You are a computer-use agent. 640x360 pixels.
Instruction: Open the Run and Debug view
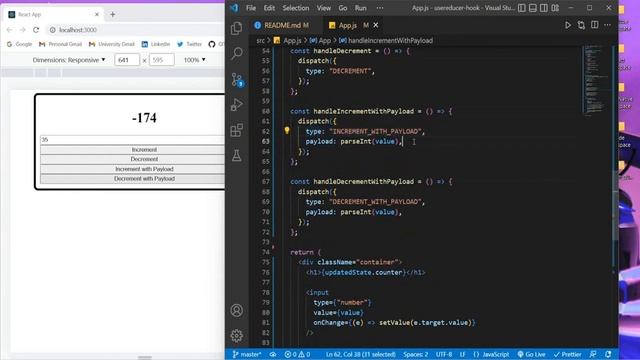pos(237,104)
